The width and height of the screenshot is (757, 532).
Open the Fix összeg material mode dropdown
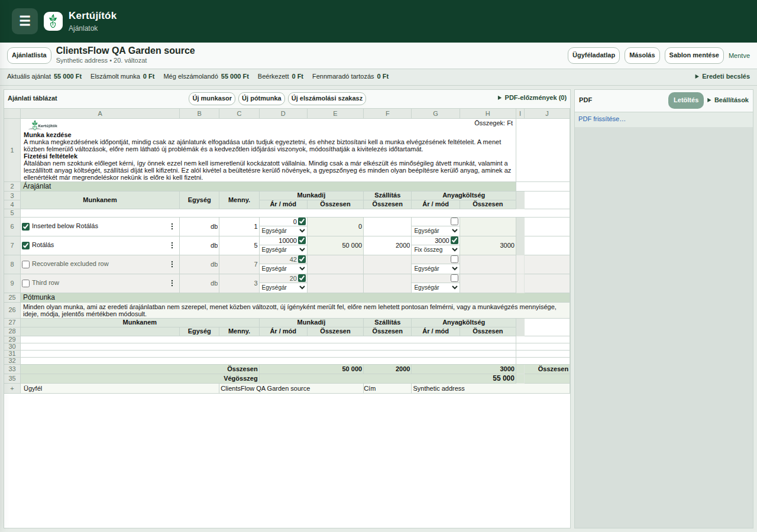[436, 249]
